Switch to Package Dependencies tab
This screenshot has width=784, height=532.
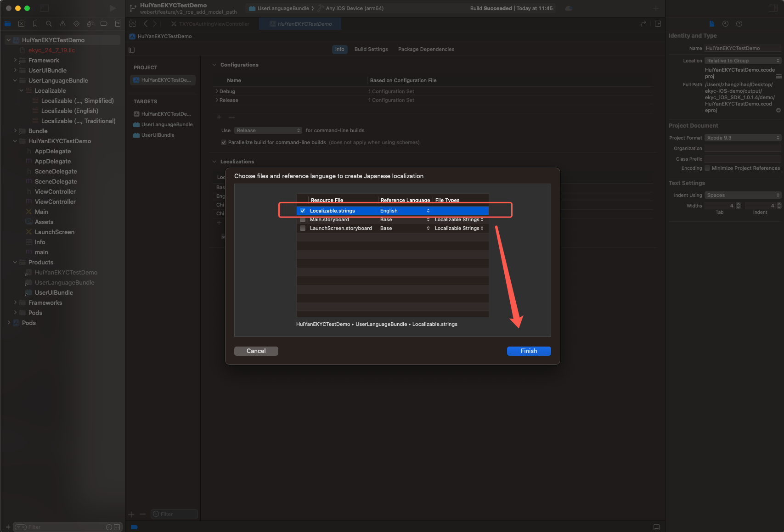click(426, 49)
